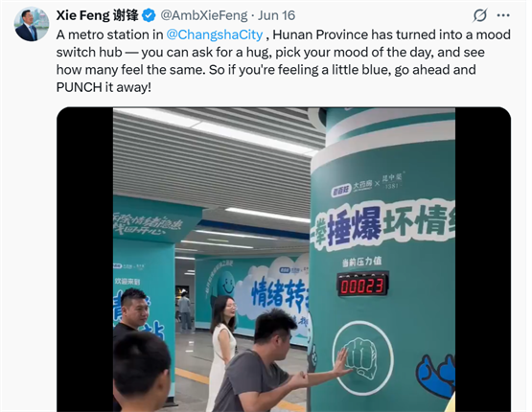Open the Grok explain-post icon
Viewport: 532px width, 412px height.
coord(480,15)
